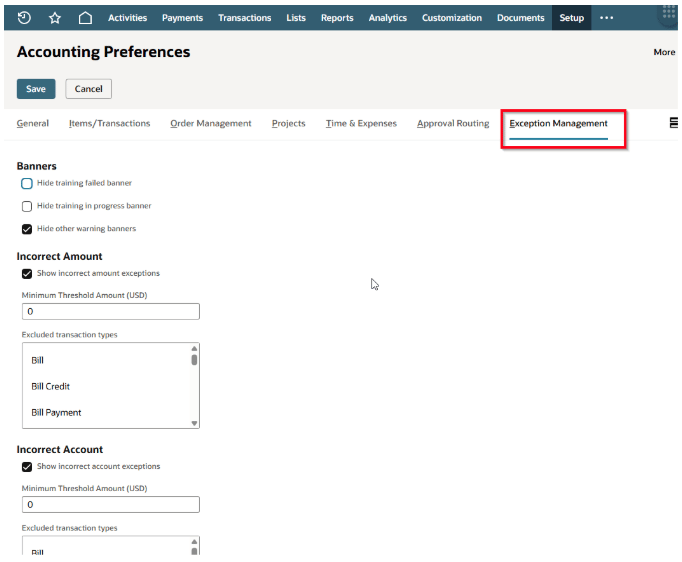Switch to the Projects tab

(289, 124)
